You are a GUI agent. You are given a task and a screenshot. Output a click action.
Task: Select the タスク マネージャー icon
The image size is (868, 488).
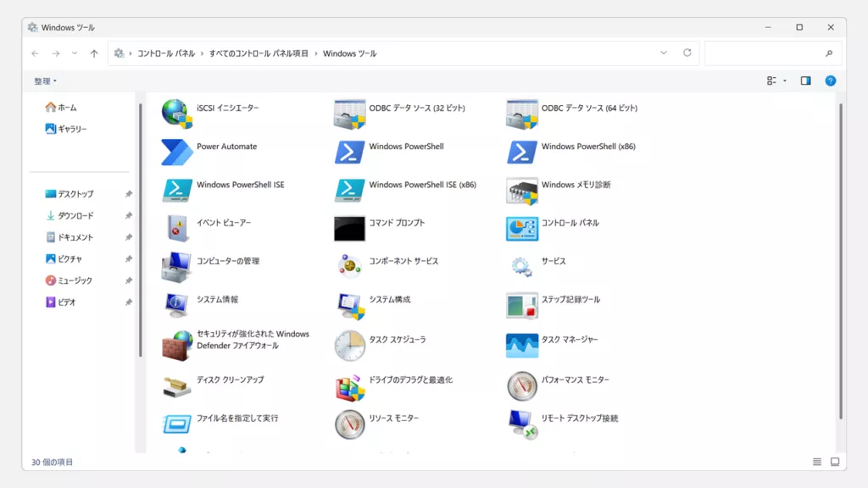(521, 345)
